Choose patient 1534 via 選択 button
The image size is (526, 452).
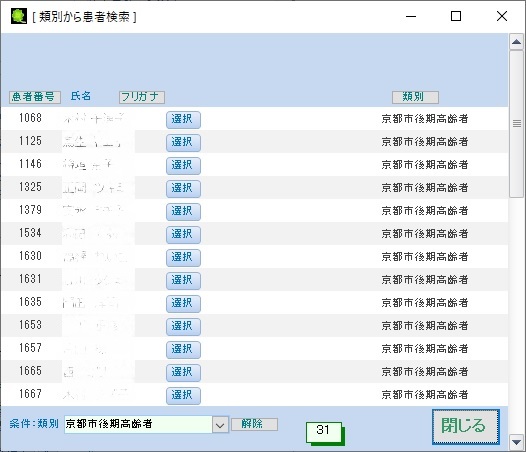tap(183, 235)
